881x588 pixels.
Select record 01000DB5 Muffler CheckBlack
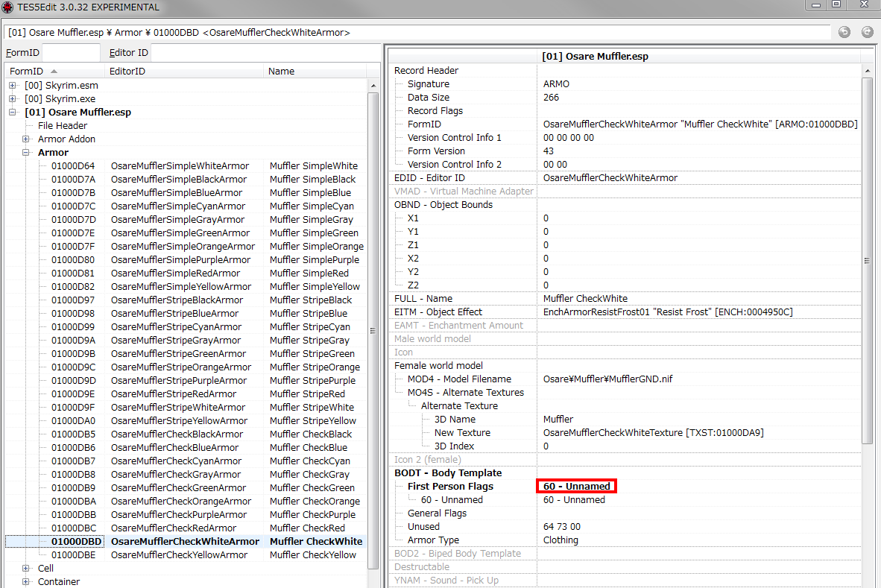click(x=186, y=434)
